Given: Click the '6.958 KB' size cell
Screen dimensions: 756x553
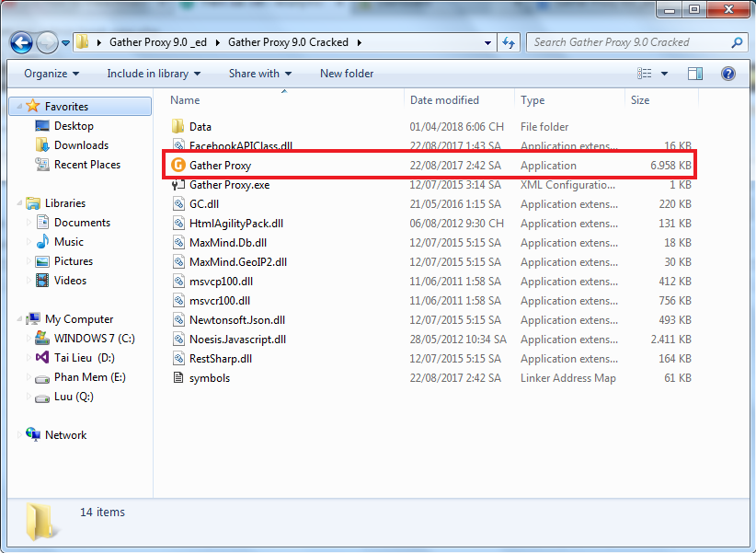Looking at the screenshot, I should [670, 166].
